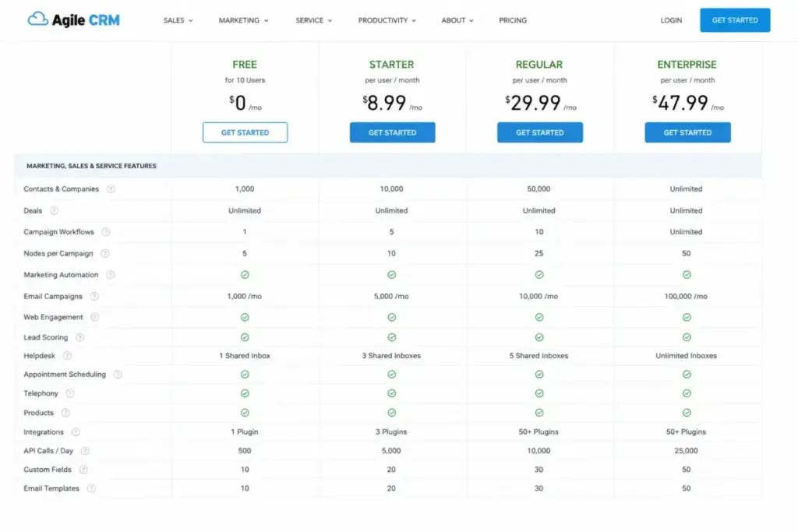Click the $29.99 price

click(541, 104)
